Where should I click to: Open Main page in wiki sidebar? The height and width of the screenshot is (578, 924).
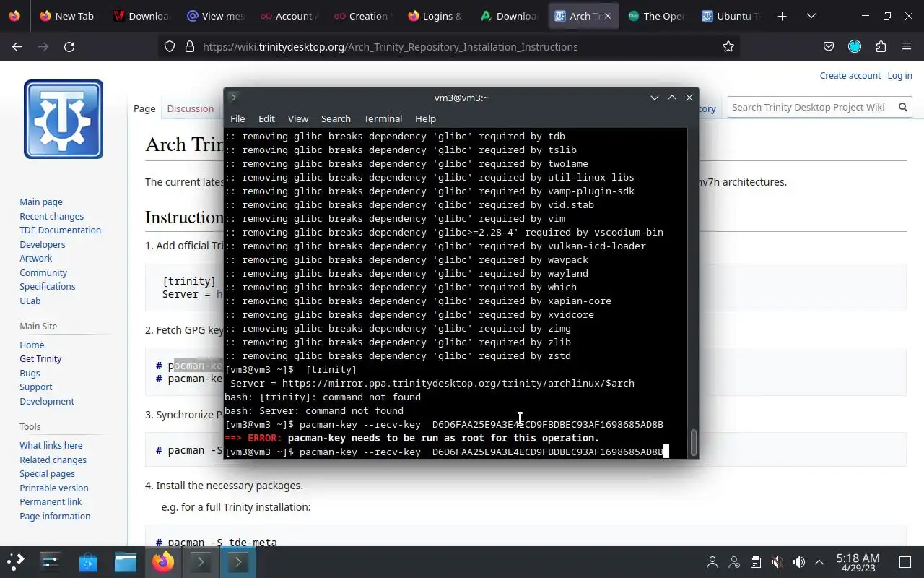tap(41, 202)
